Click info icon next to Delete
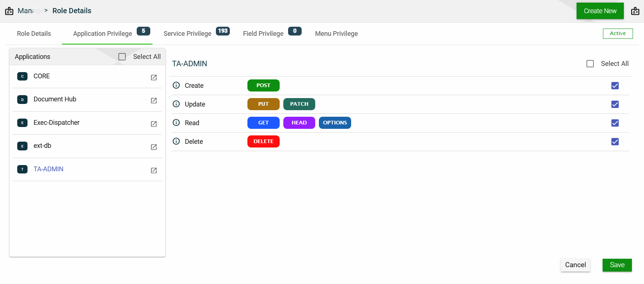Screen dimensions: 644x284 pos(176,141)
